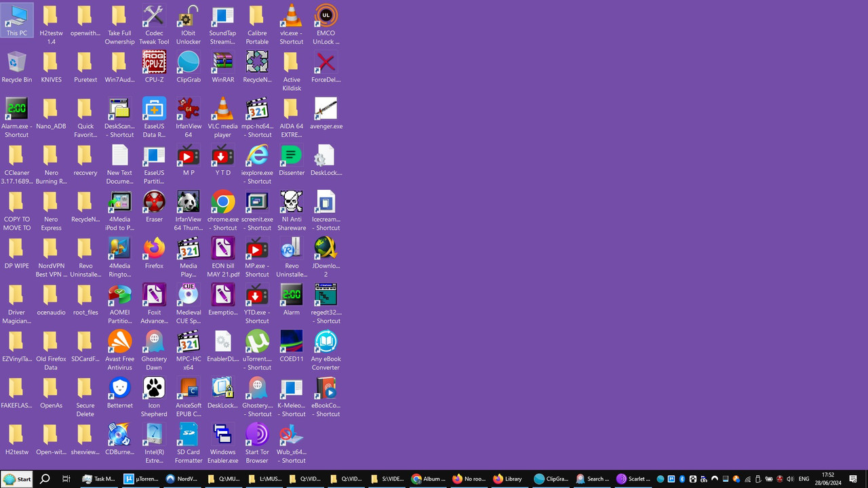Switch to ClipGrab taskbar button

coord(551,479)
